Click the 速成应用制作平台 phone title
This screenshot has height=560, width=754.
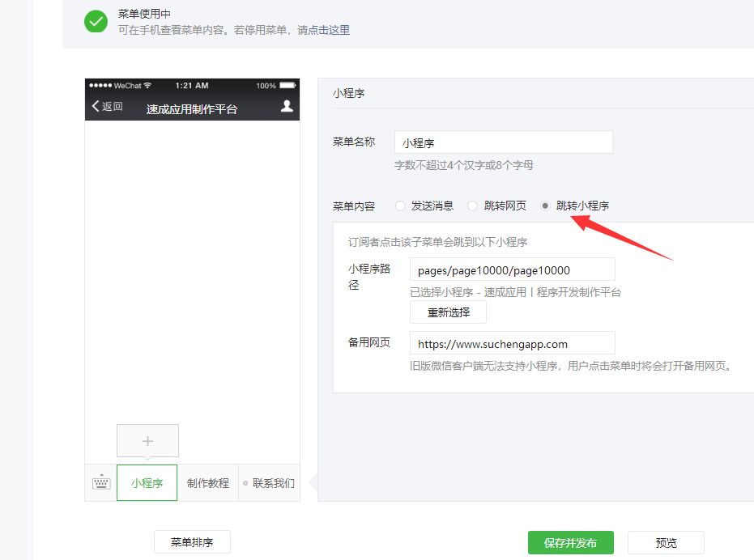click(x=192, y=109)
